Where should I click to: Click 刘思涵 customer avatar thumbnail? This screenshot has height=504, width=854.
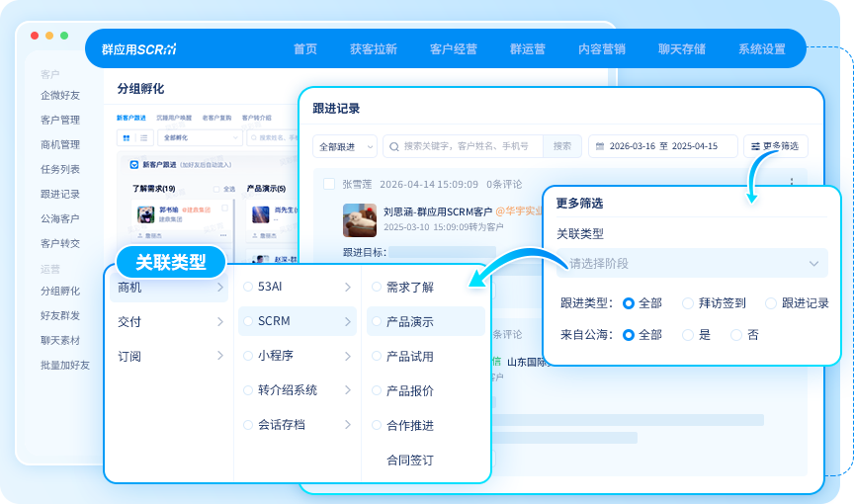click(360, 220)
